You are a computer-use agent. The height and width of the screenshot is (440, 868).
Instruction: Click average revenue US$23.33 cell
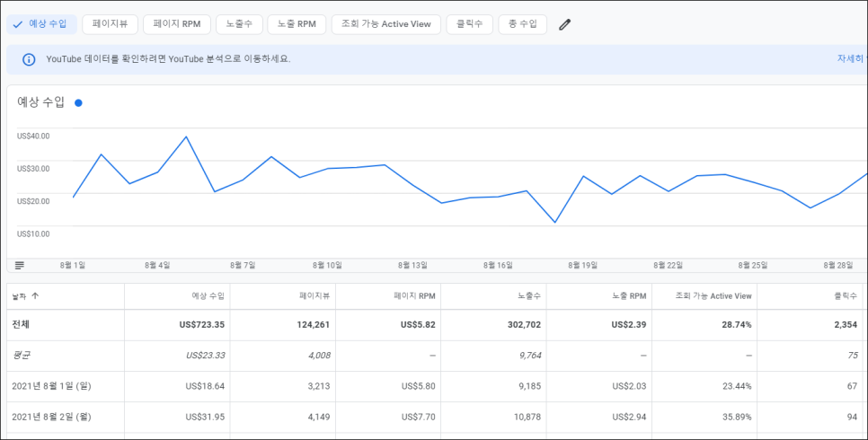click(x=206, y=356)
